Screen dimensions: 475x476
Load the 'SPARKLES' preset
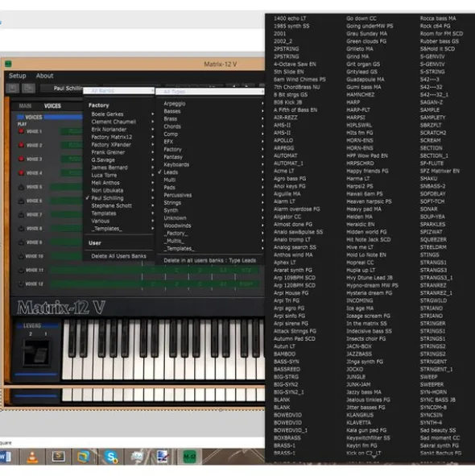point(432,225)
